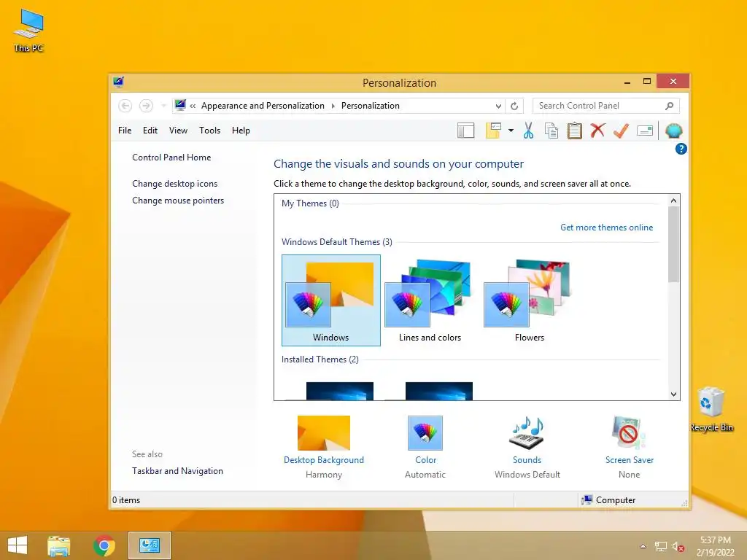Click the Copy toolbar icon
Screen dimensions: 747x560
[x=551, y=131]
